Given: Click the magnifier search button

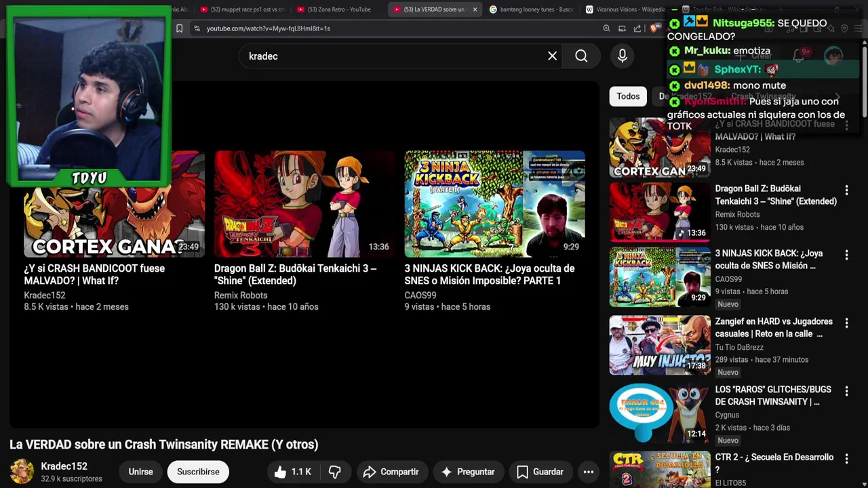Looking at the screenshot, I should [x=581, y=56].
